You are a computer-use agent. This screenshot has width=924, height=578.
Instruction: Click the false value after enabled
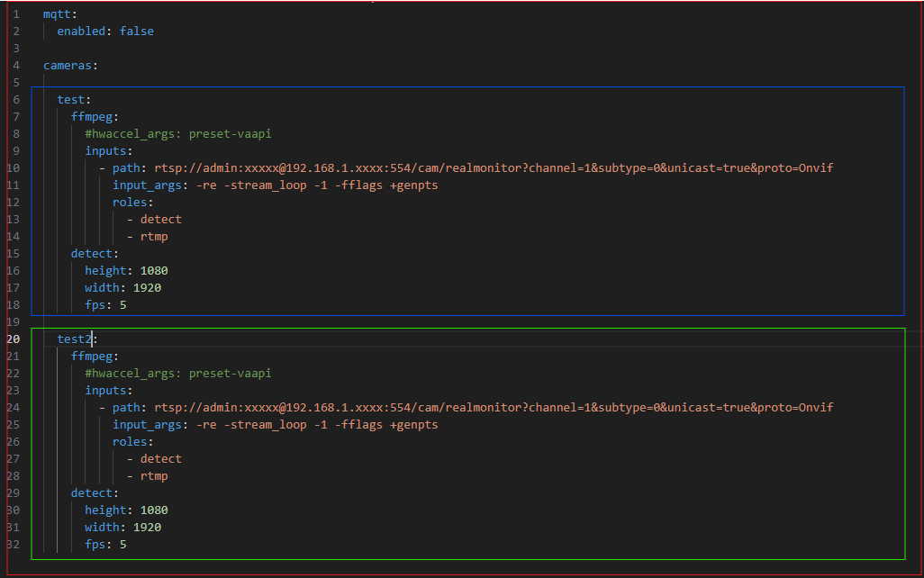pyautogui.click(x=136, y=32)
